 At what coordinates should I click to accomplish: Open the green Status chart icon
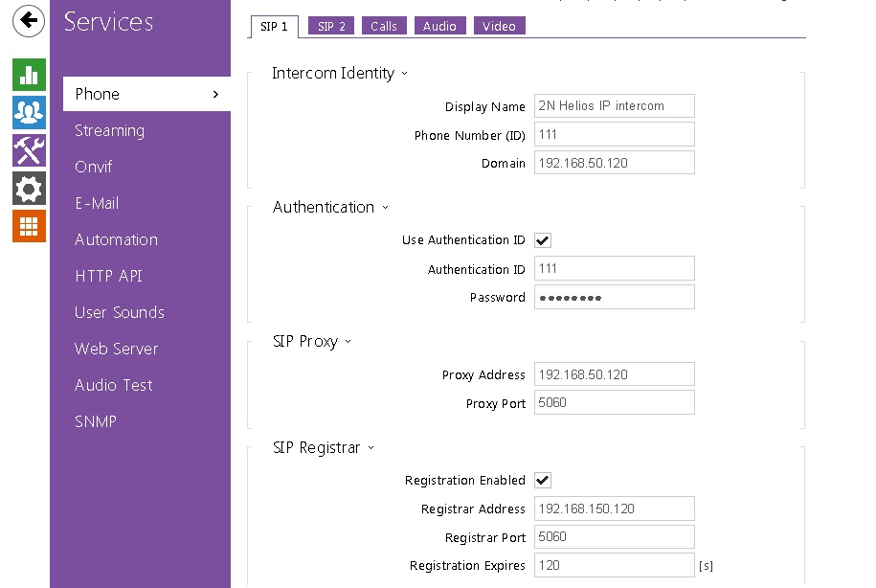29,75
